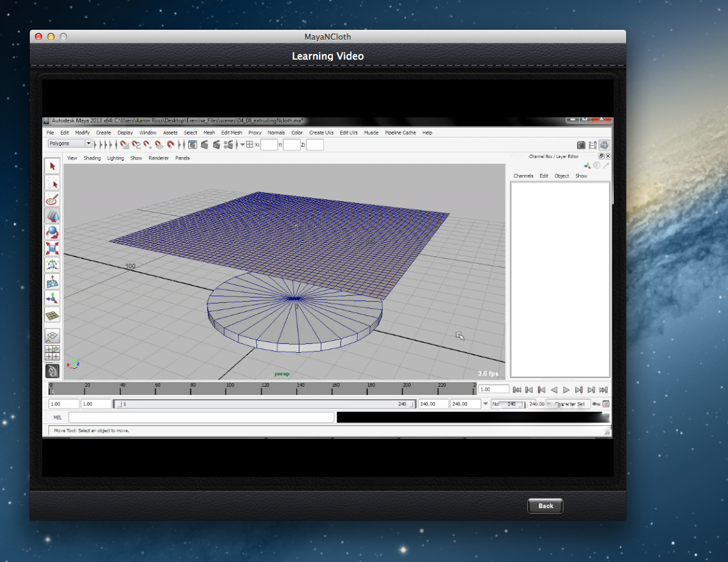Toggle auto keyframe button near Character Set
The width and height of the screenshot is (728, 562).
pos(596,404)
